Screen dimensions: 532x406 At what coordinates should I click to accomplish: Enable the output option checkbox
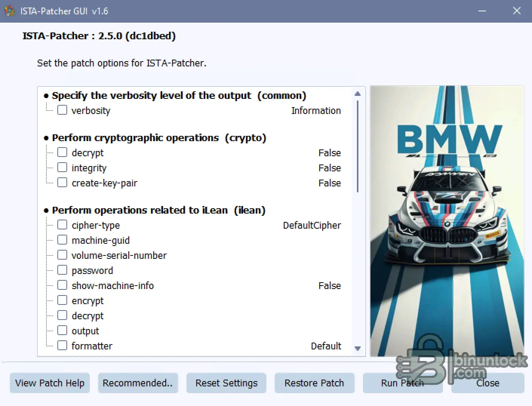62,330
